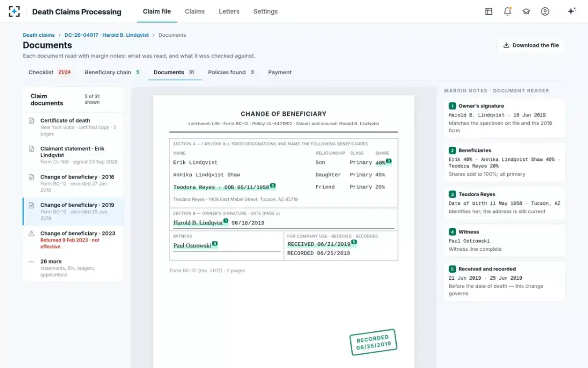588x368 pixels.
Task: Select Change of beneficiary · 2019
Action: [x=73, y=211]
